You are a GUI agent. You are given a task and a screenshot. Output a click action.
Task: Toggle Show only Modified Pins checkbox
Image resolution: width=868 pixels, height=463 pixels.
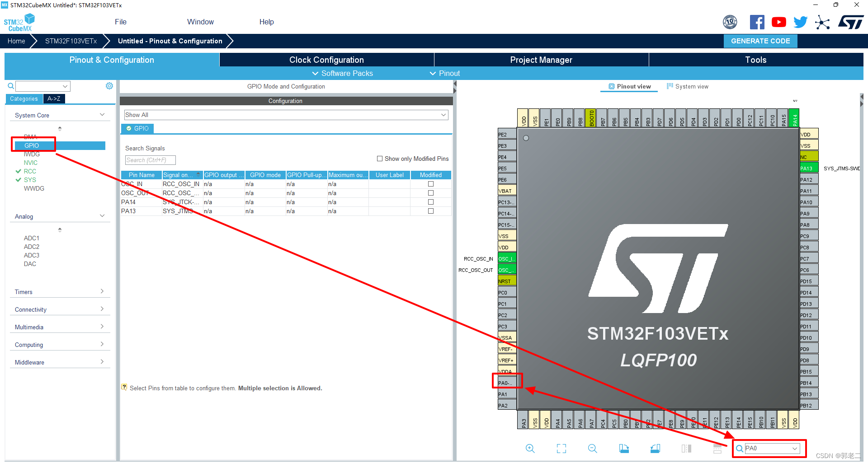[380, 159]
